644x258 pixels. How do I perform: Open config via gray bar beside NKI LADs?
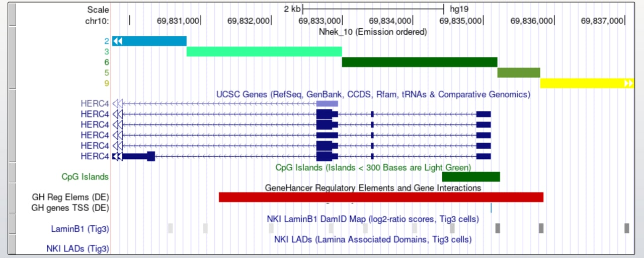point(13,244)
